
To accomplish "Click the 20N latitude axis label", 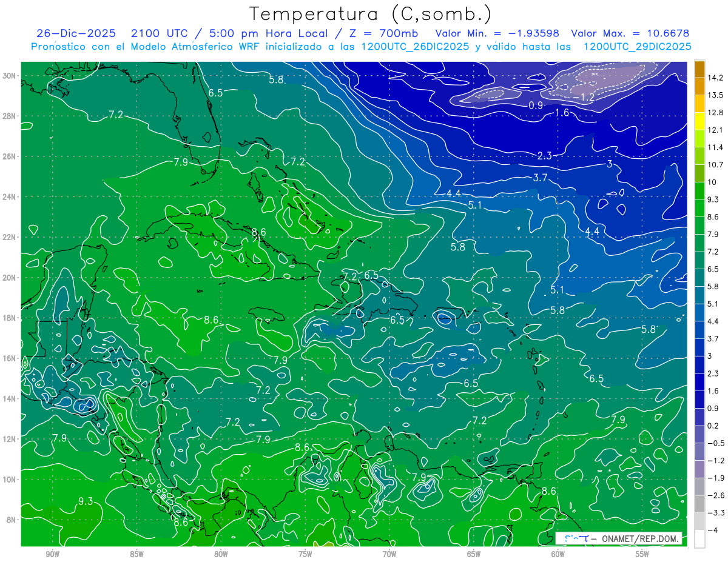I will [10, 277].
